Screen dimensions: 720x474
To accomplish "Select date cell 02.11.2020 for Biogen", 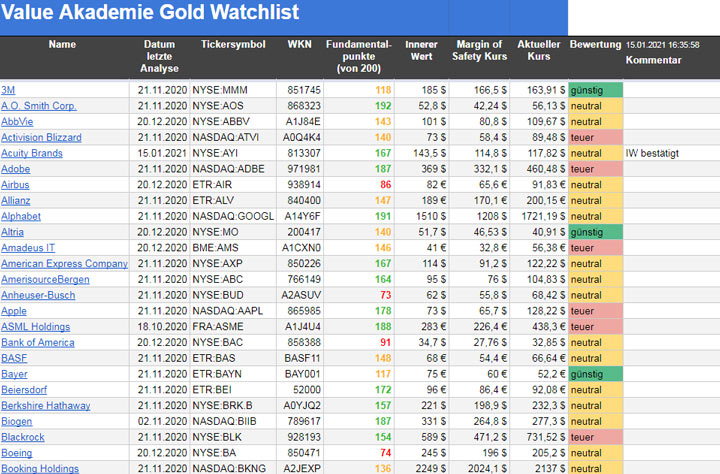I will tap(160, 421).
